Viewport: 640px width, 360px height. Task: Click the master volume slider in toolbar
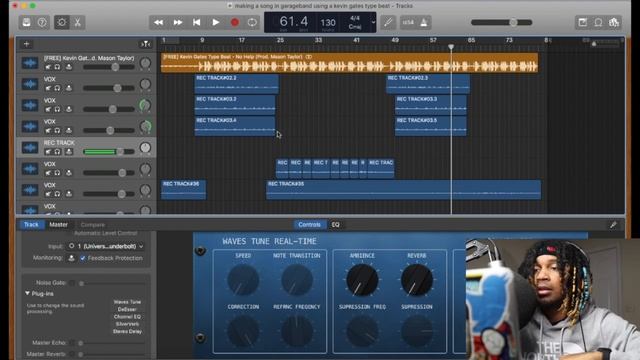pos(501,22)
